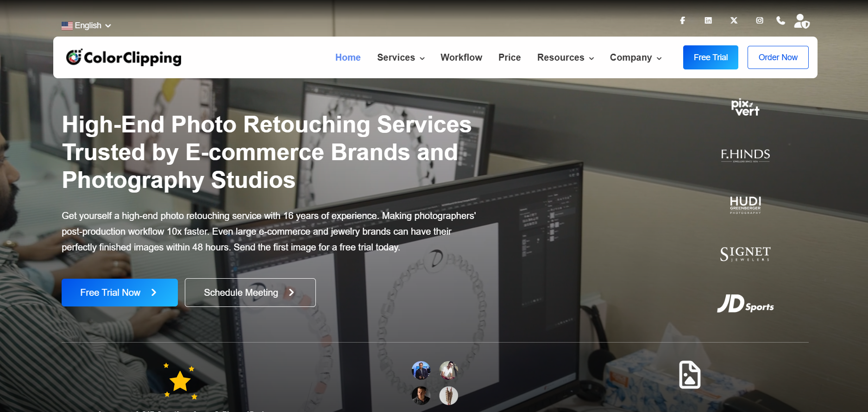Open the LinkedIn social icon
Image resolution: width=868 pixels, height=412 pixels.
tap(708, 20)
